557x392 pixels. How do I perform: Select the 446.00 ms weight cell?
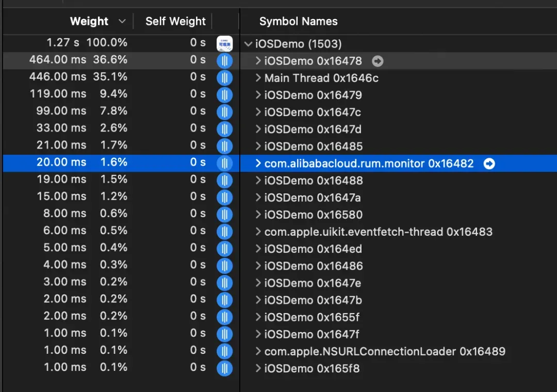pos(58,78)
